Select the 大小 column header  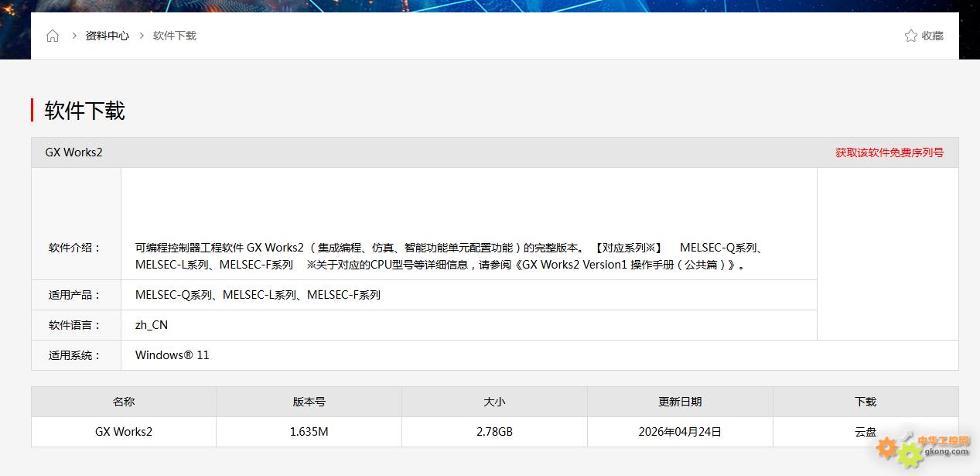(494, 402)
